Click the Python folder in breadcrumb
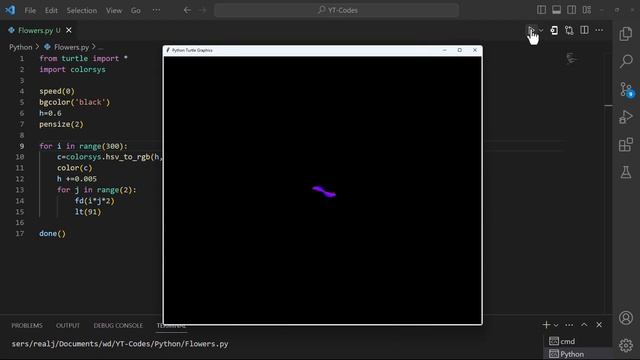Screen dimensions: 640x360 (20, 47)
